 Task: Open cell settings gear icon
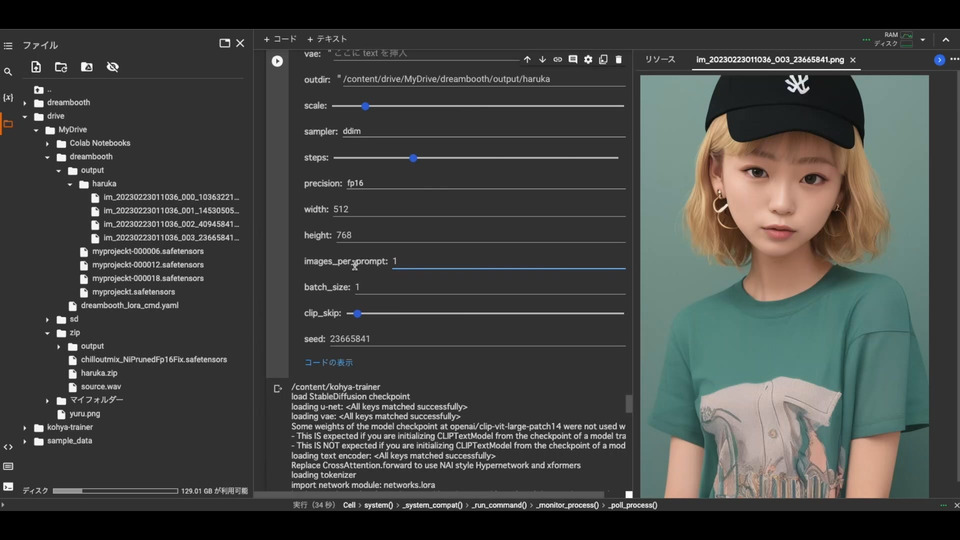click(x=588, y=60)
